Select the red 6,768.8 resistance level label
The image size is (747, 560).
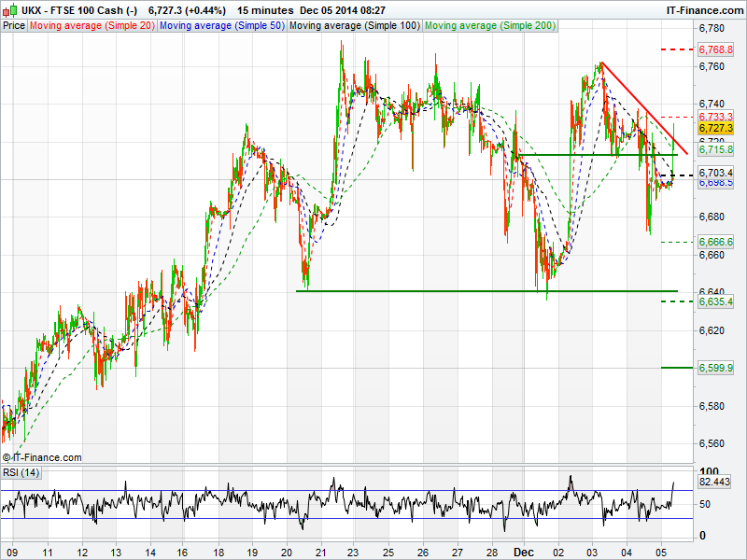click(x=715, y=48)
